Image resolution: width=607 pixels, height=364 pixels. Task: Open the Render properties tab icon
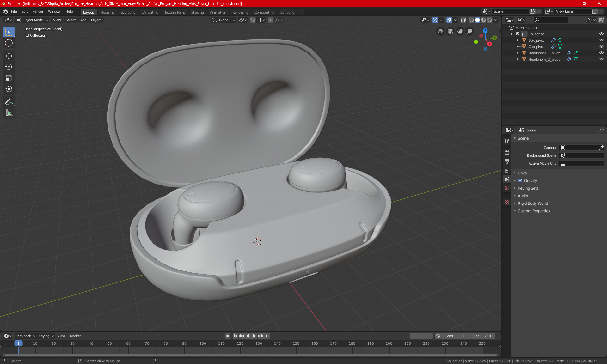(x=507, y=152)
